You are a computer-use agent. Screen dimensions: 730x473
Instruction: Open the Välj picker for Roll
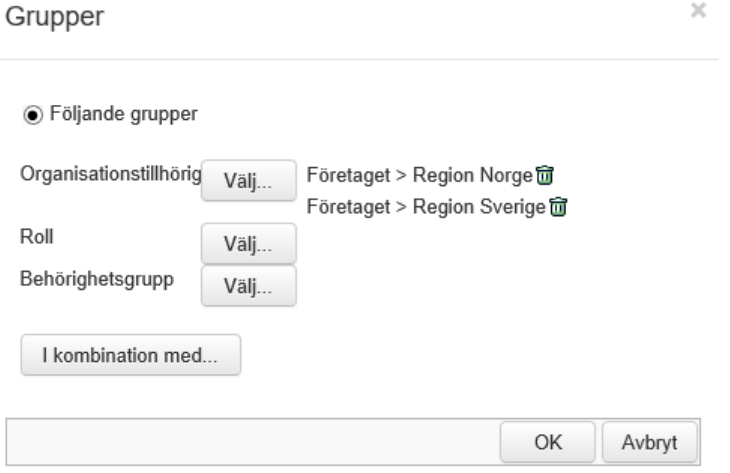point(249,243)
